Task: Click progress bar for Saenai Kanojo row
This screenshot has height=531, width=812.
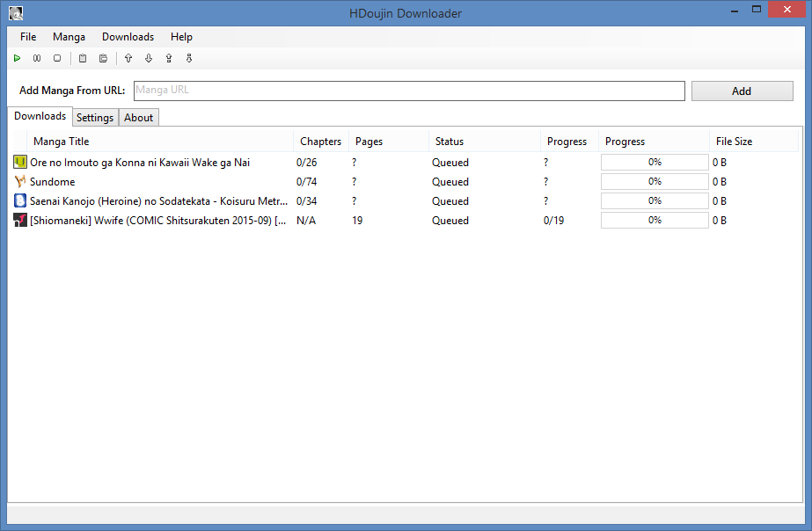Action: (x=655, y=200)
